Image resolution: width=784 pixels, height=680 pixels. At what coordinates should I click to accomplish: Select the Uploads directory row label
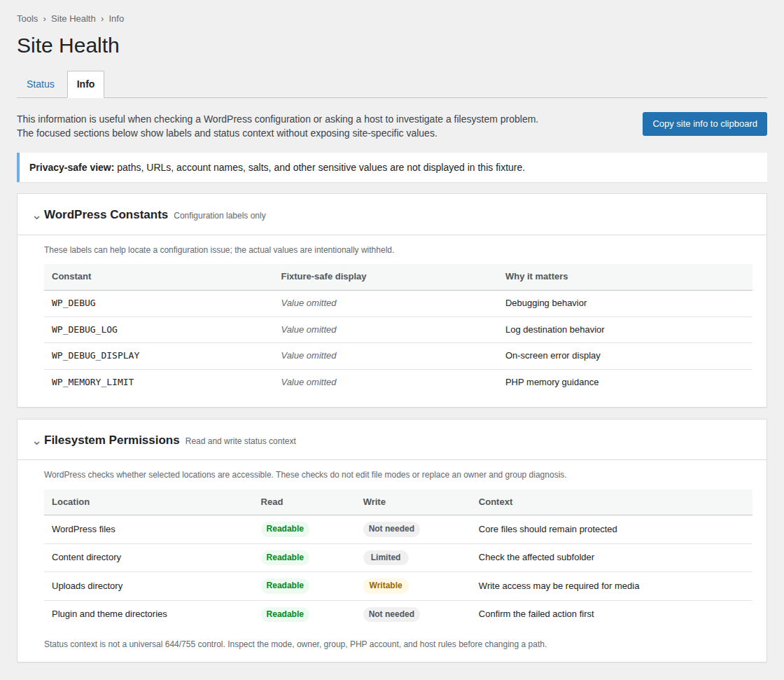[x=87, y=586]
